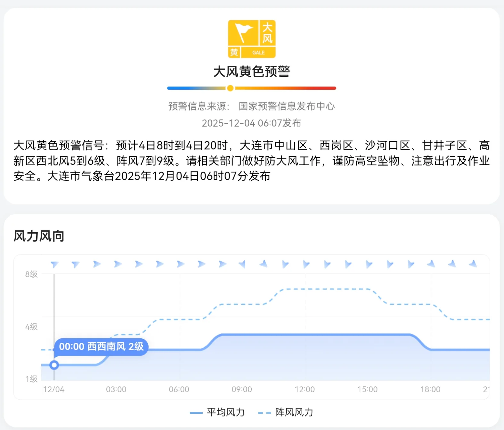Click the 12/04 date axis label
The image size is (504, 430).
54,390
